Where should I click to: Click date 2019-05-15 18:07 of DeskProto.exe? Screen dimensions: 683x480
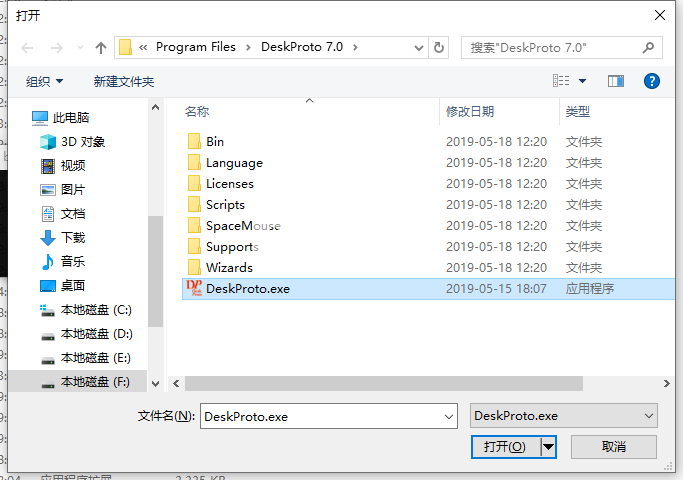pyautogui.click(x=496, y=289)
